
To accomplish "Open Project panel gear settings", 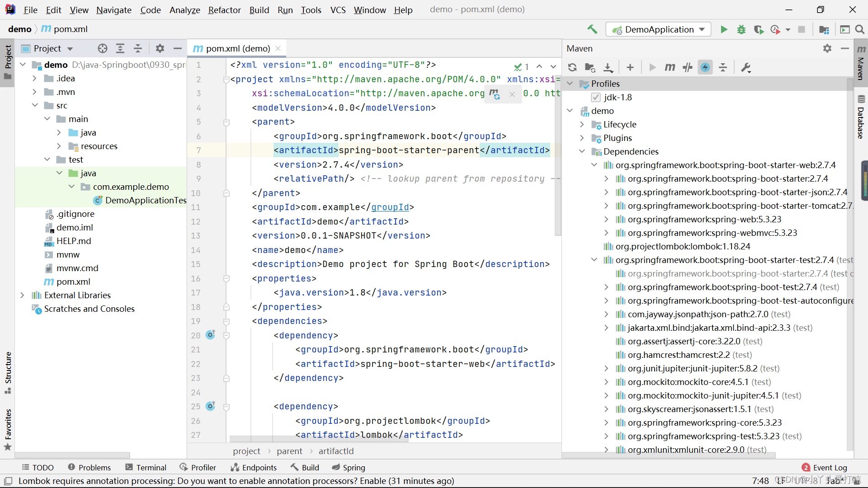I will [x=160, y=48].
